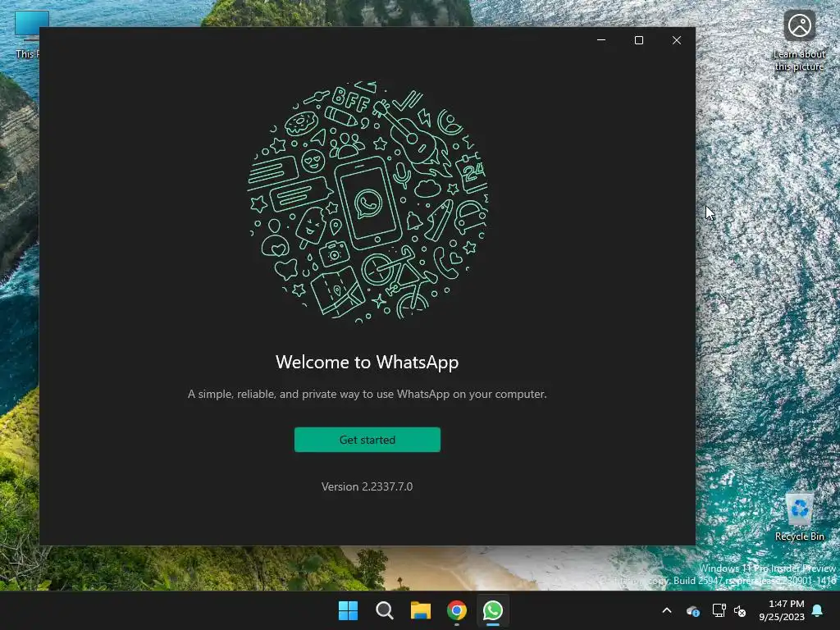
Task: Open Google Chrome from taskbar
Action: pyautogui.click(x=456, y=610)
